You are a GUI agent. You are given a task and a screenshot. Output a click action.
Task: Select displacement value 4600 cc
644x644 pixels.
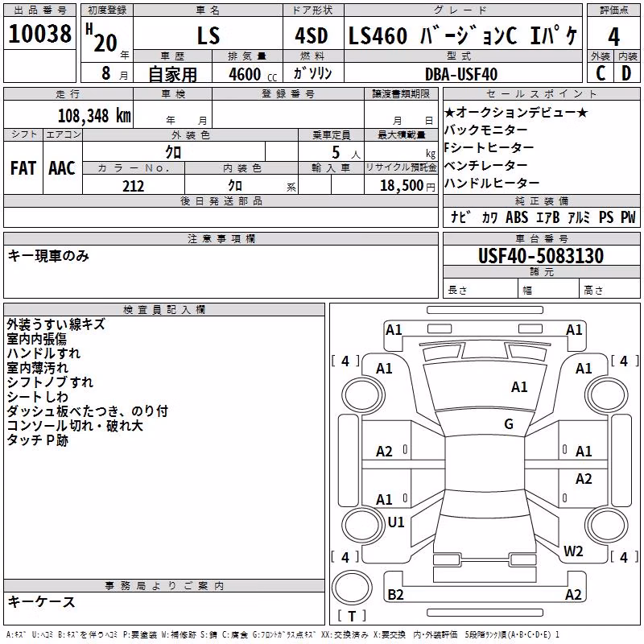click(253, 74)
